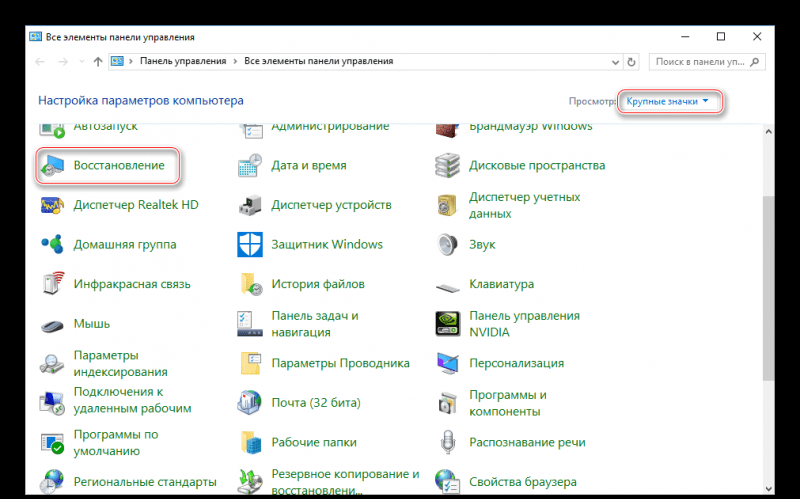This screenshot has width=800, height=499.
Task: Click the Программы по умолчанию icon
Action: click(x=52, y=442)
